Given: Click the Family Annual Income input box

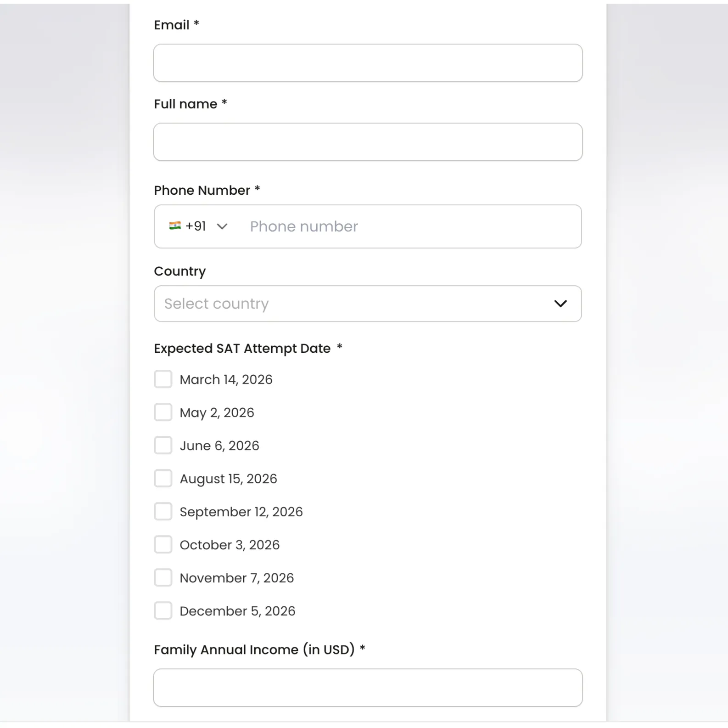Looking at the screenshot, I should coord(367,688).
